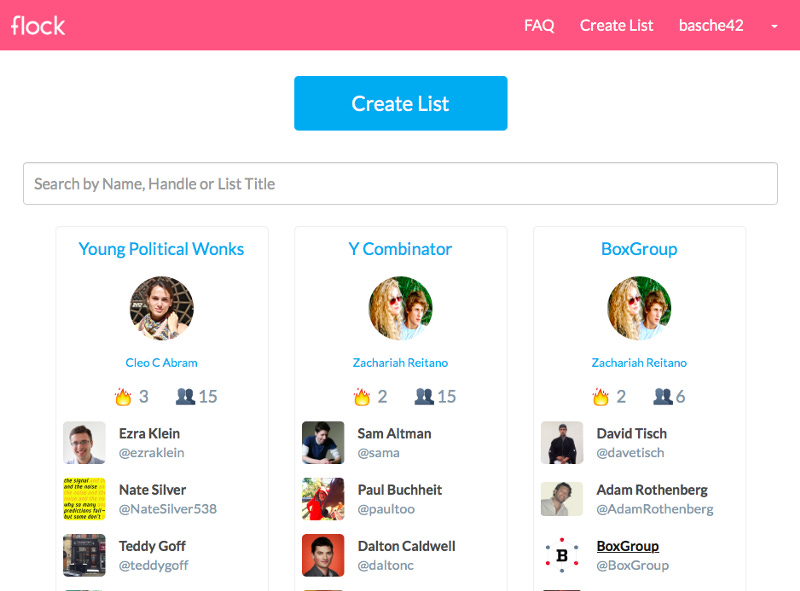
Task: Click Adam Rothenberg's profile photo
Action: pos(562,499)
